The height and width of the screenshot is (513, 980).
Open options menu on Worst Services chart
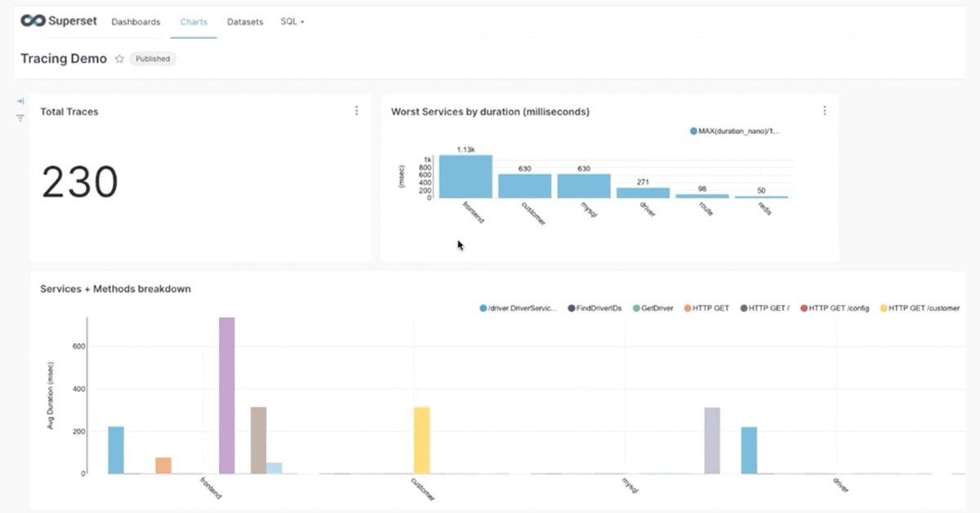click(825, 110)
